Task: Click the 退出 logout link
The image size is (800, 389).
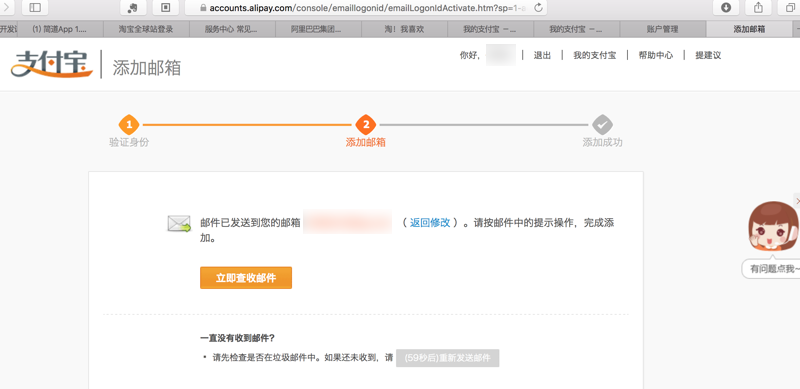Action: point(542,55)
